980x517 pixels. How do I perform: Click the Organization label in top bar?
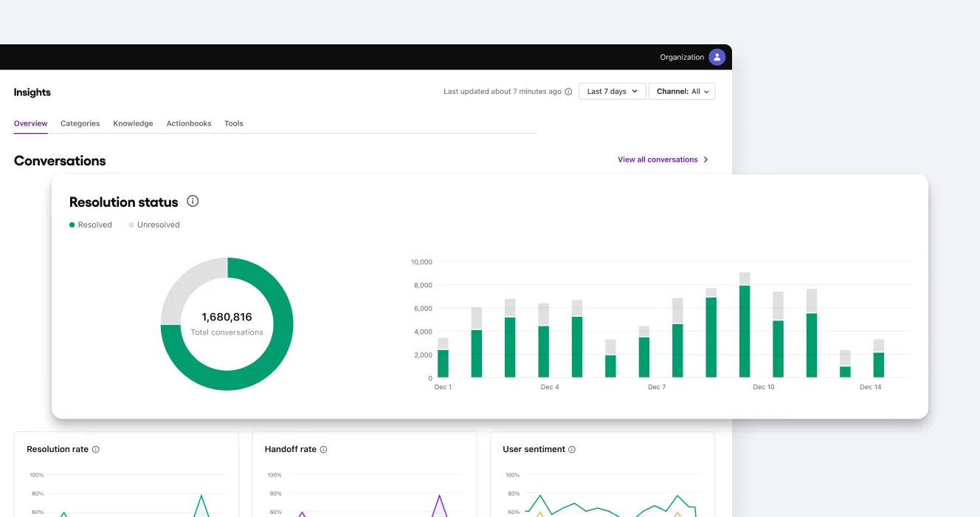(x=682, y=57)
